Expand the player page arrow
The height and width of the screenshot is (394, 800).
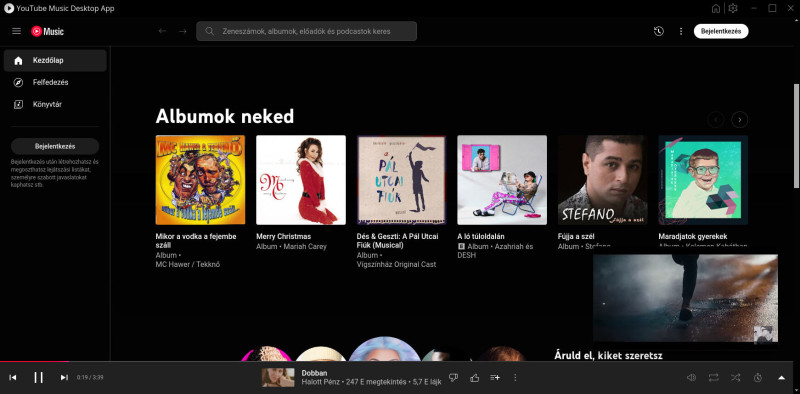coord(781,377)
